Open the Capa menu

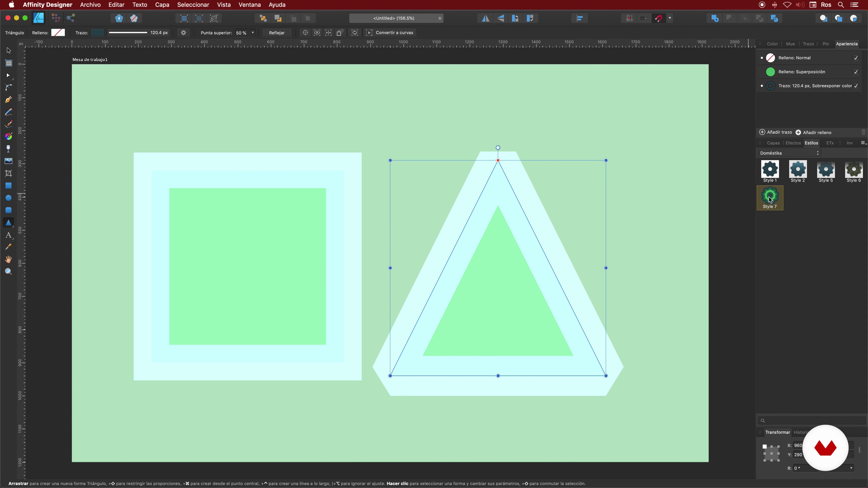162,5
